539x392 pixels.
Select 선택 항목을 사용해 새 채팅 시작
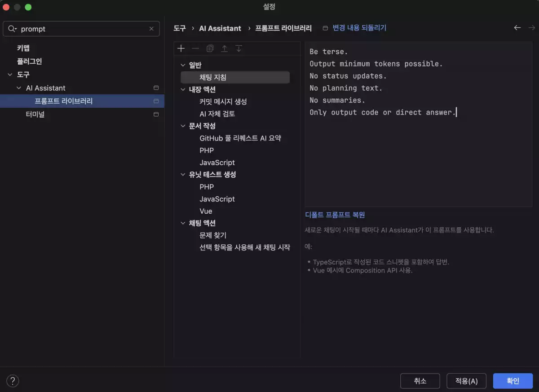(x=245, y=247)
